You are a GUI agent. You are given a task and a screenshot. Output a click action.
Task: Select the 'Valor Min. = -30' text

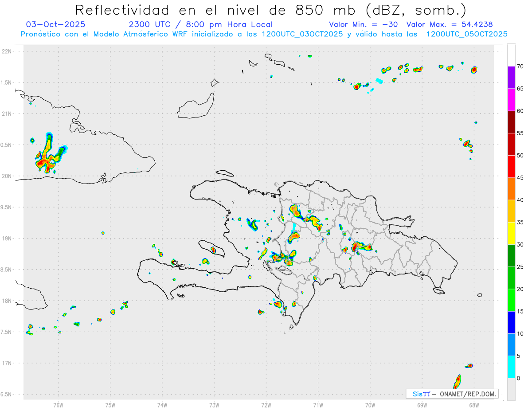coord(364,24)
